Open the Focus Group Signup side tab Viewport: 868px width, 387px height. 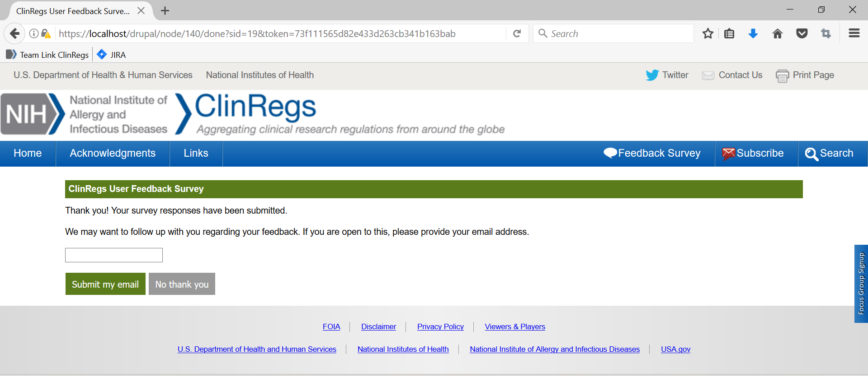coord(861,284)
